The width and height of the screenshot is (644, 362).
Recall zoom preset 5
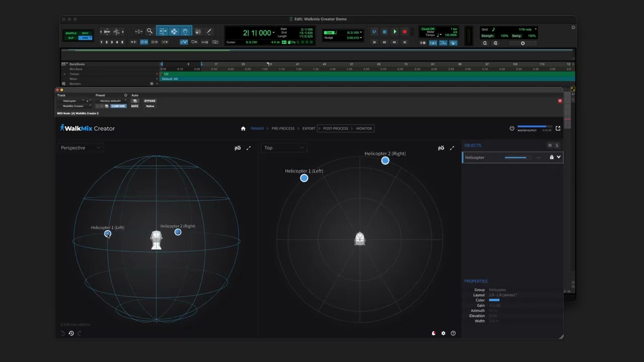tap(122, 42)
